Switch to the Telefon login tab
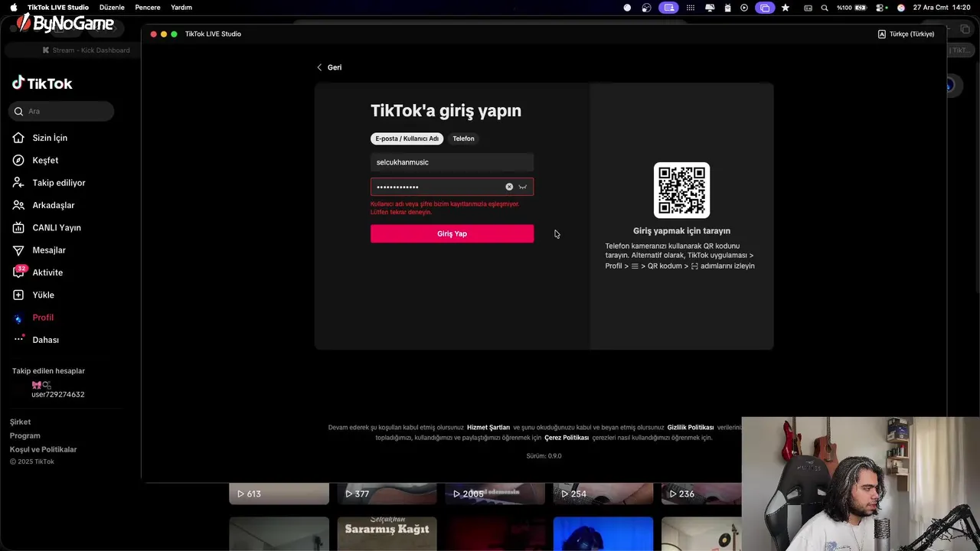This screenshot has height=551, width=980. [x=463, y=139]
